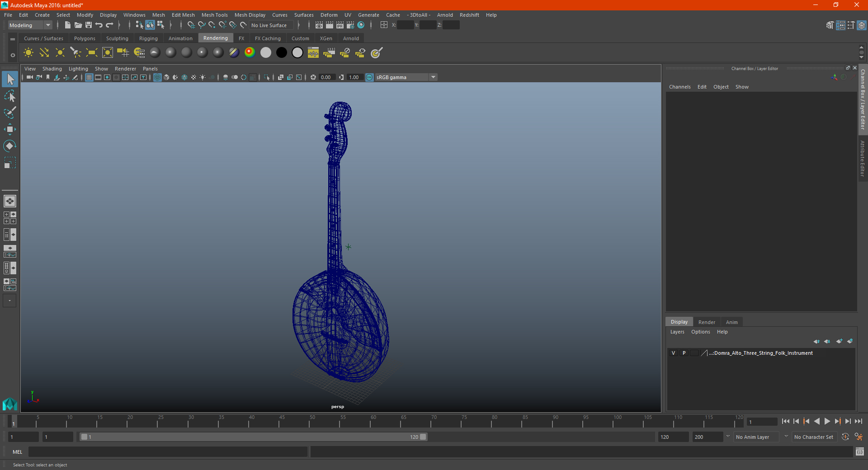
Task: Click the play backwards button
Action: [x=816, y=421]
